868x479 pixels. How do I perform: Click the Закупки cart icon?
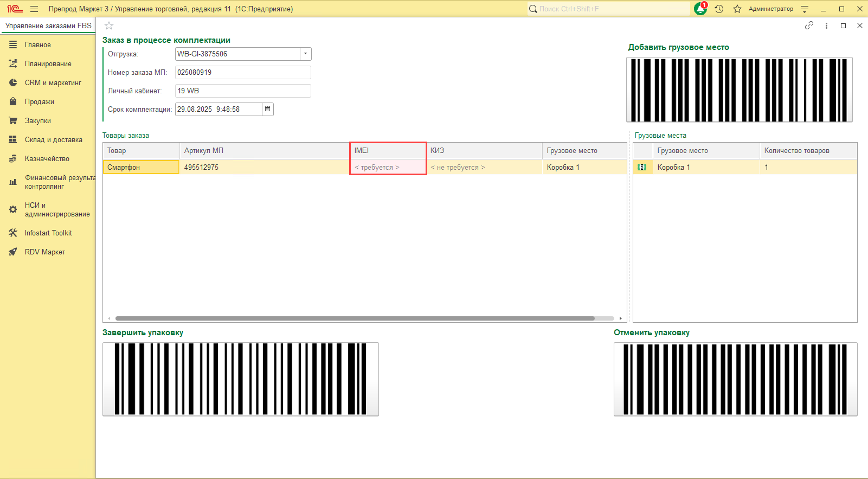13,120
